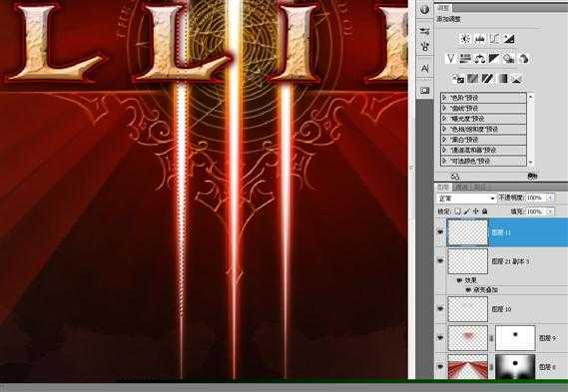Toggle the 效果 effects visibility eye

click(459, 280)
